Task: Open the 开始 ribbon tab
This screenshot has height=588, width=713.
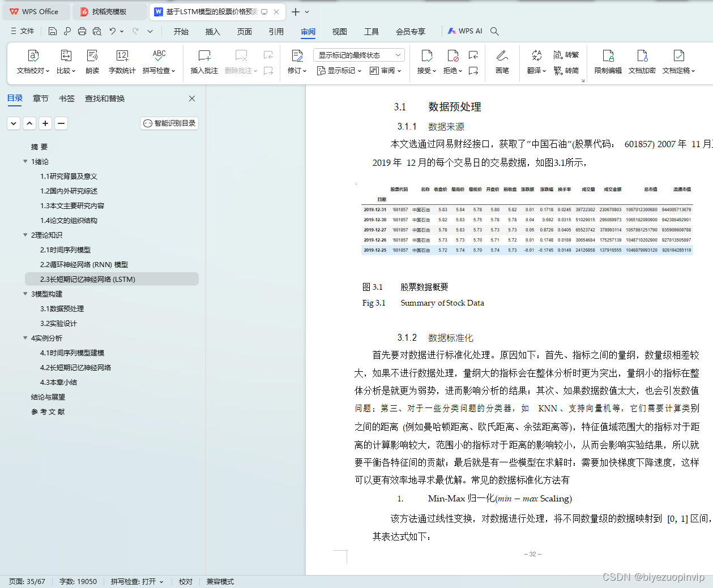Action: pyautogui.click(x=181, y=31)
